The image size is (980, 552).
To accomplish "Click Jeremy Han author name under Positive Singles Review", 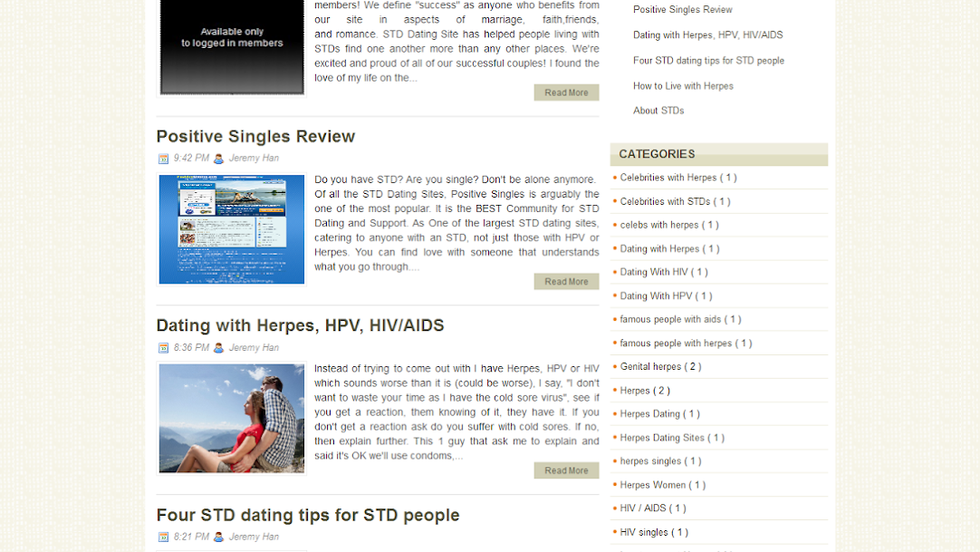I will click(x=254, y=158).
